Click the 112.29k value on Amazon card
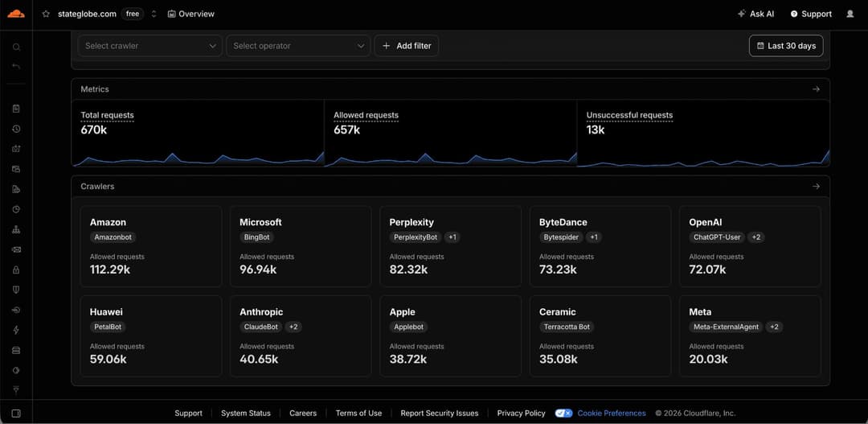Screen dimensions: 868x424 coord(110,270)
